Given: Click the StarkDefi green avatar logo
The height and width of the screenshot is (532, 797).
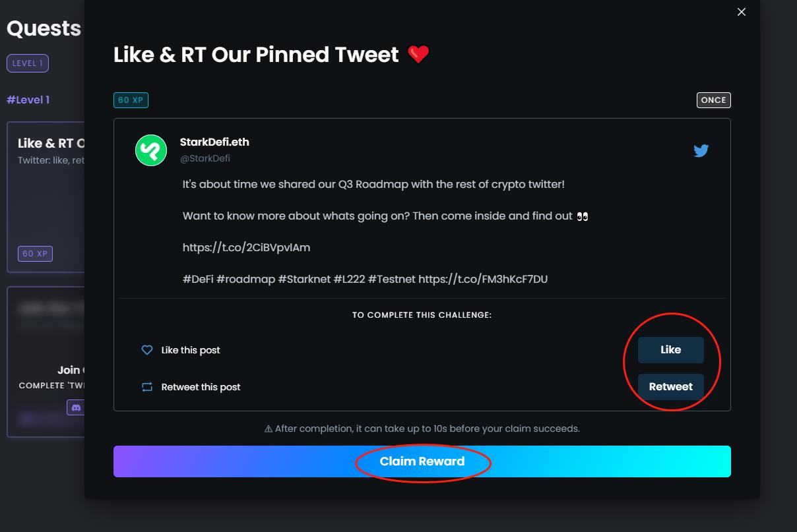Looking at the screenshot, I should (151, 150).
